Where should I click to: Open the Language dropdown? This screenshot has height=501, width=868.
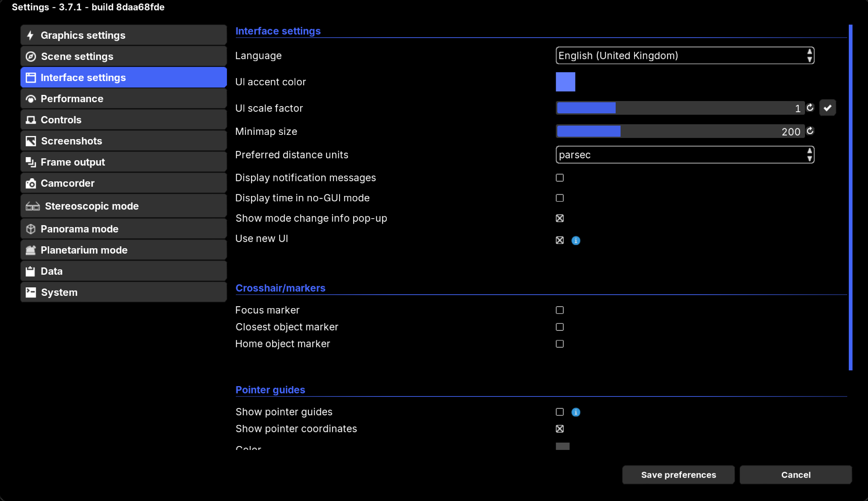click(x=685, y=56)
